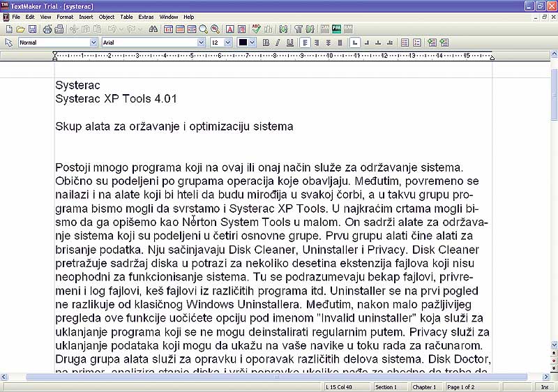
Task: Click the Undo arrow icon
Action: click(112, 29)
